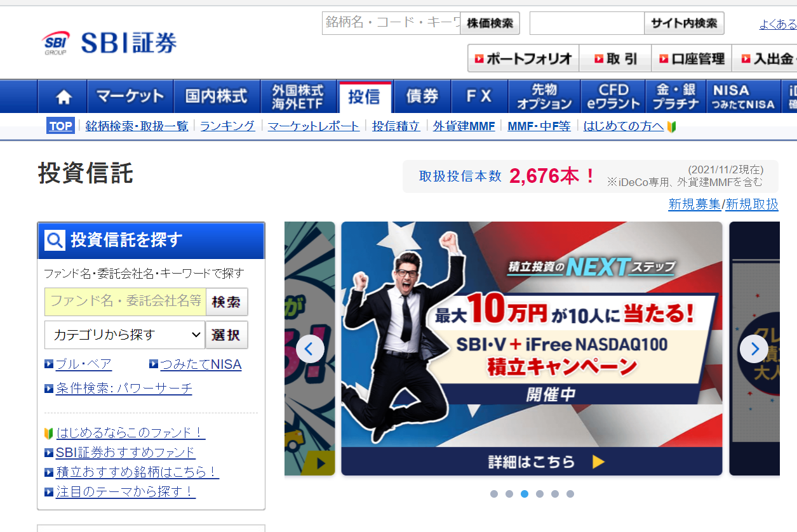Open the FX tab
Viewport: 797px width, 532px height.
point(479,96)
